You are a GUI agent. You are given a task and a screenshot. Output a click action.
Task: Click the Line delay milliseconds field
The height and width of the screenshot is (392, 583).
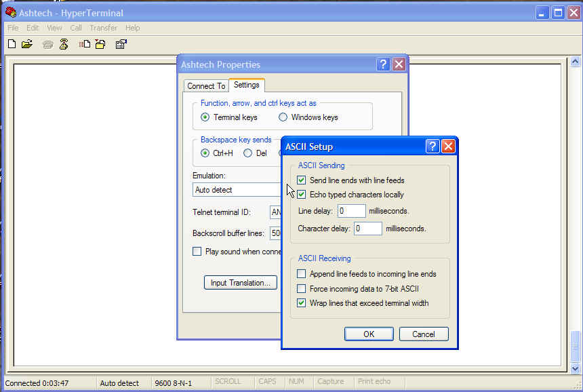(x=352, y=211)
